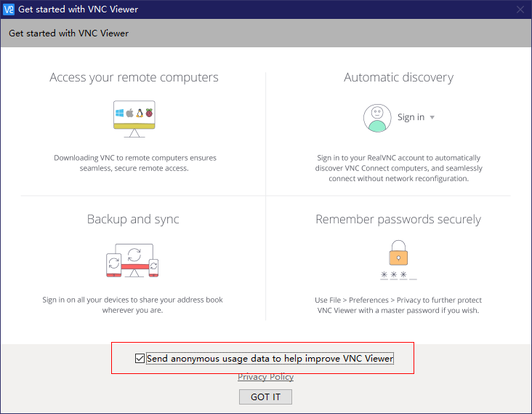Click the left phone in sync illustration

113,265
